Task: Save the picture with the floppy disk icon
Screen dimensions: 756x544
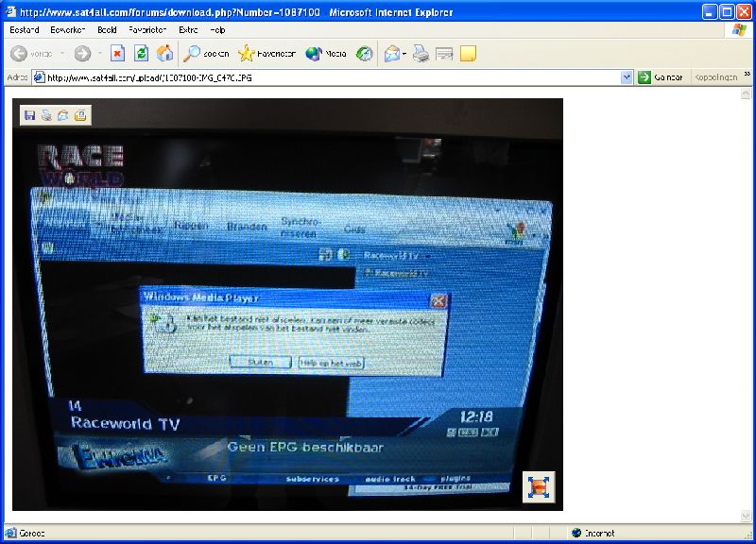Action: pyautogui.click(x=30, y=115)
